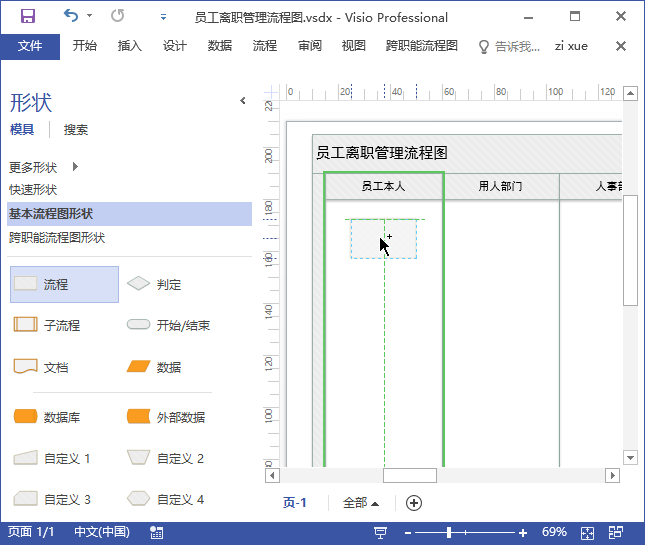This screenshot has width=645, height=545.
Task: Click the macro recording status bar icon
Action: pos(157,533)
